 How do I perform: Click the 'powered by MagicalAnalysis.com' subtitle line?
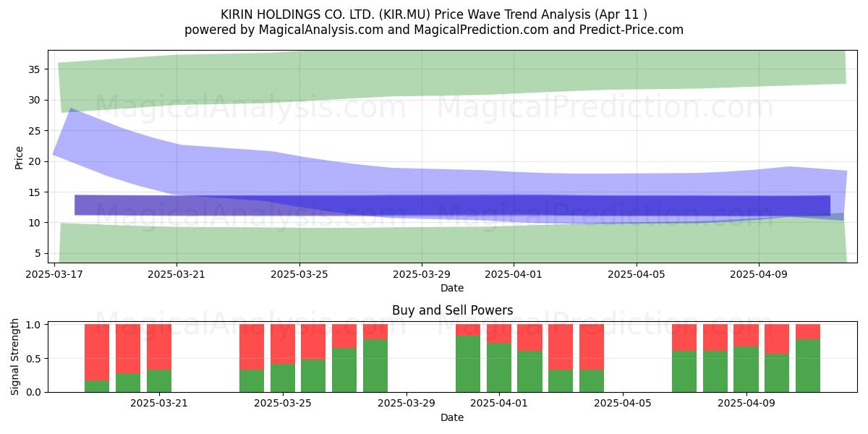[434, 30]
